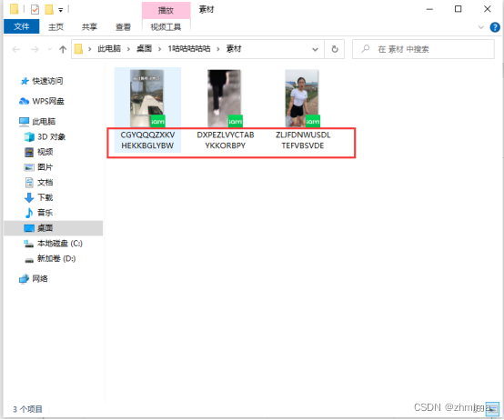Screen dimensions: 504x420
Task: Click the New Folder quick access icon
Action: [49, 9]
